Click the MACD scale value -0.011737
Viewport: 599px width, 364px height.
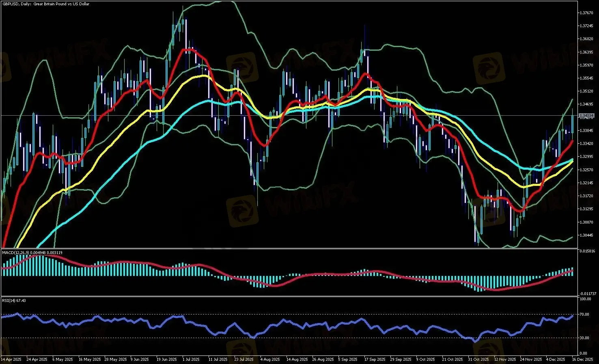click(x=588, y=293)
